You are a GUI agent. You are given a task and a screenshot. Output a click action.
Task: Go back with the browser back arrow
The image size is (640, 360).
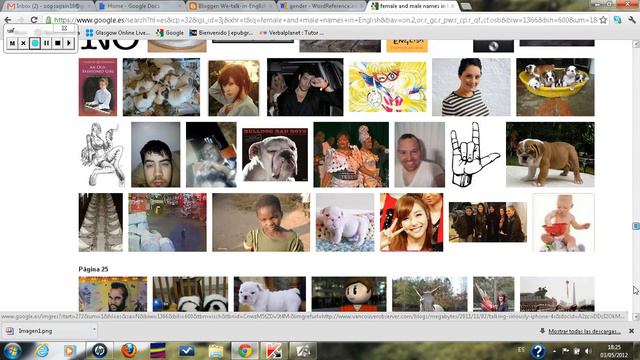(x=8, y=20)
